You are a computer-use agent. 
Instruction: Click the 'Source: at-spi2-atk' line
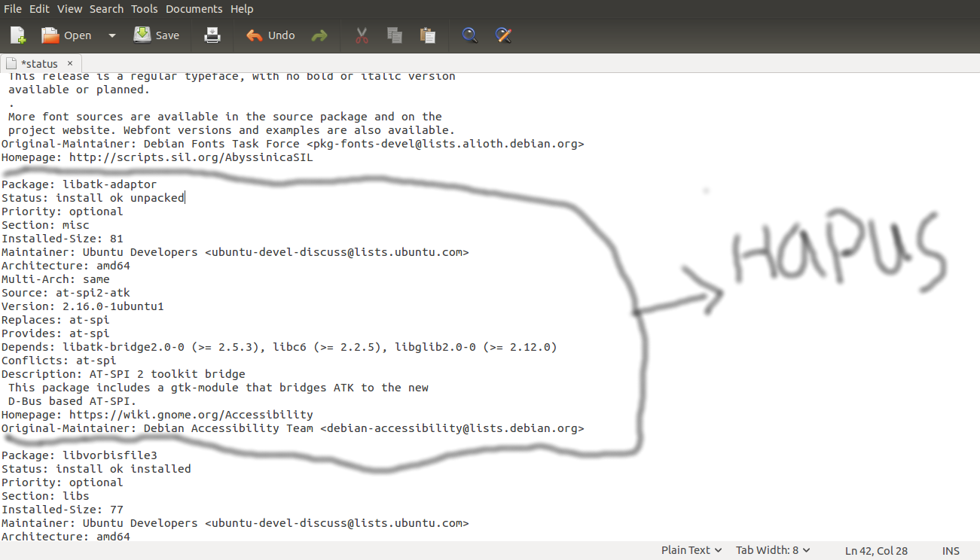pyautogui.click(x=66, y=293)
